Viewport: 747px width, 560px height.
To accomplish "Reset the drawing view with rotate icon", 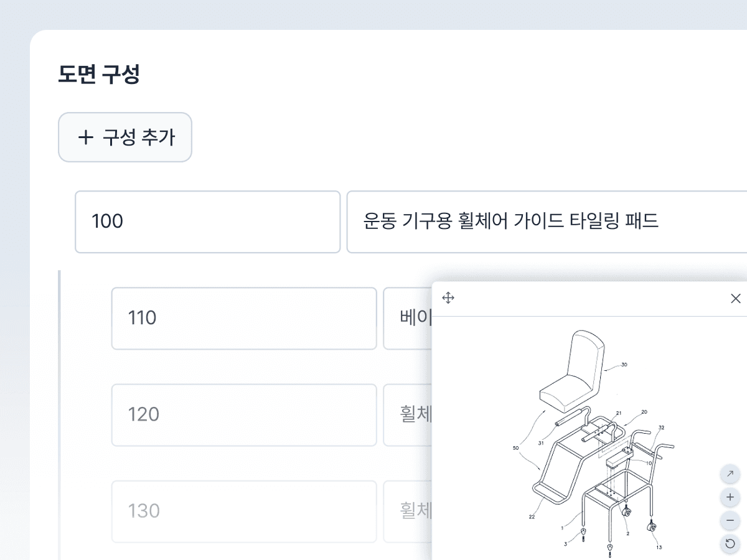I will [729, 543].
